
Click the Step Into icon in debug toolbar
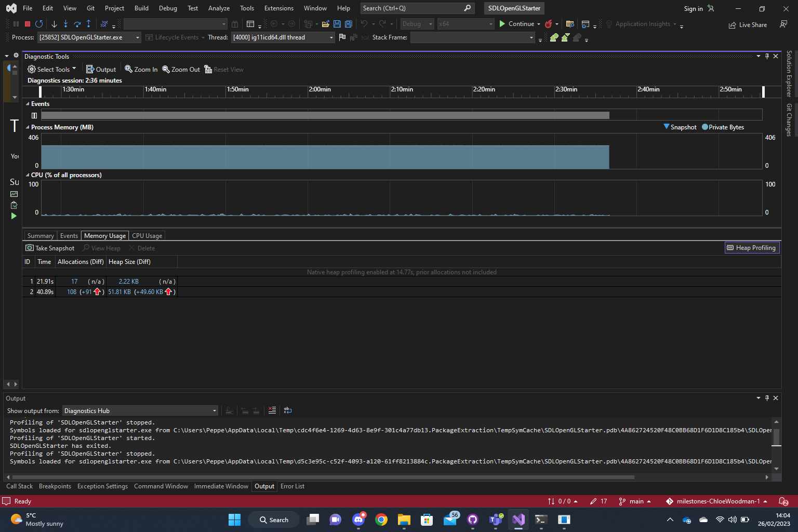coord(65,24)
